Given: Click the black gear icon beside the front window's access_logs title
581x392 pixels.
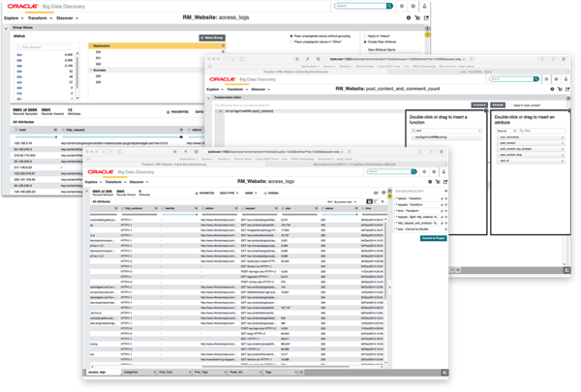Looking at the screenshot, I should [x=430, y=182].
